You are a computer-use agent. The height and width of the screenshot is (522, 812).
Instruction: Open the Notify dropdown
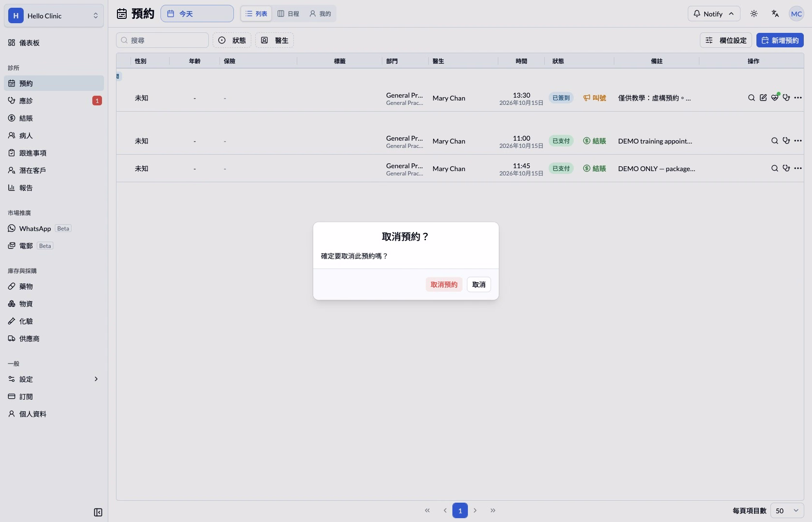713,14
